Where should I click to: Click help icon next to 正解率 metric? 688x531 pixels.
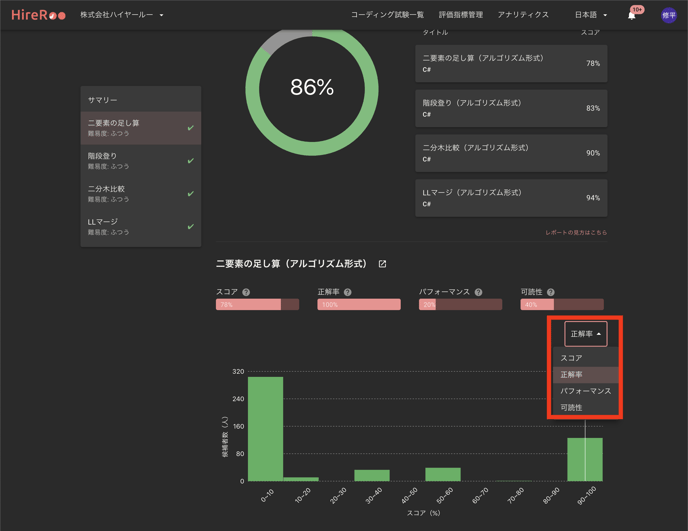click(348, 292)
